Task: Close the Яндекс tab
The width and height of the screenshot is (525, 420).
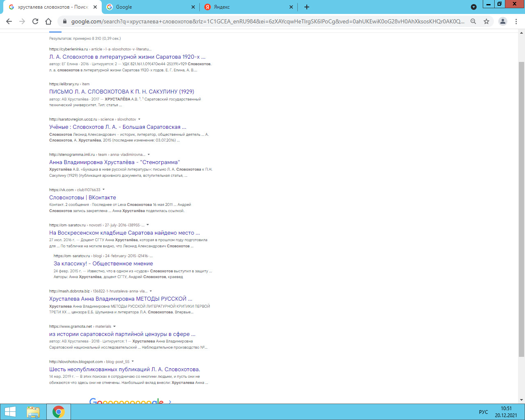Action: (291, 7)
